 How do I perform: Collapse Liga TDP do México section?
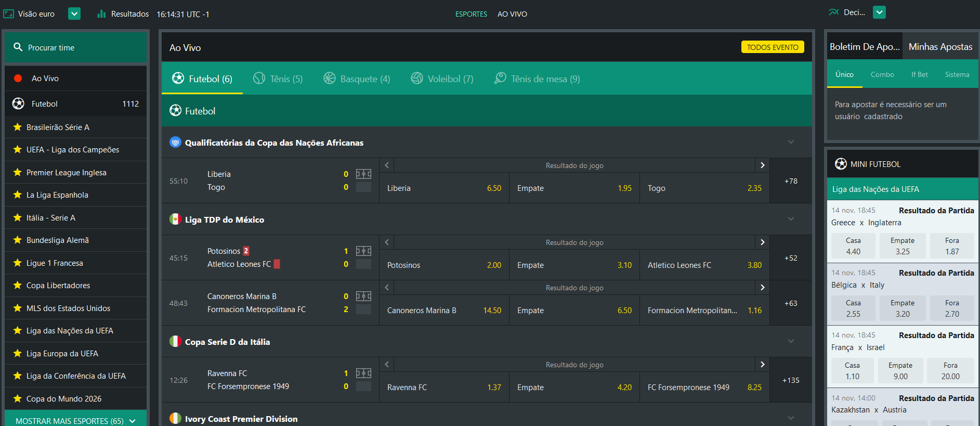point(791,219)
